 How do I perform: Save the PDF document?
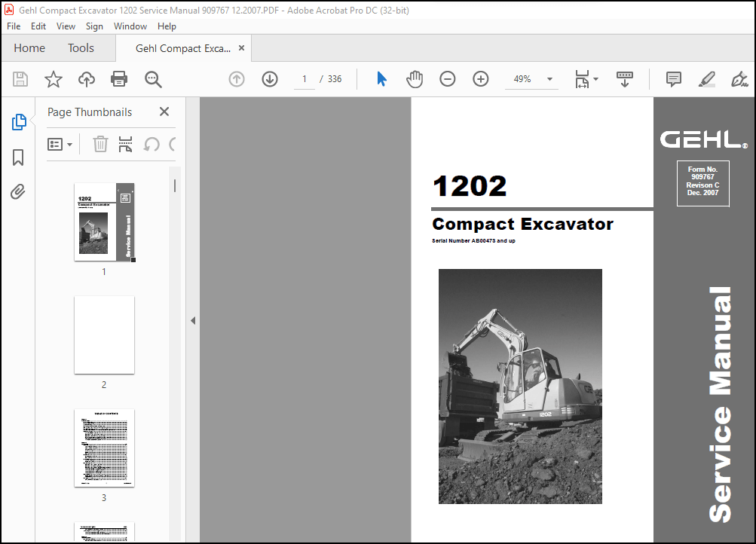(20, 79)
